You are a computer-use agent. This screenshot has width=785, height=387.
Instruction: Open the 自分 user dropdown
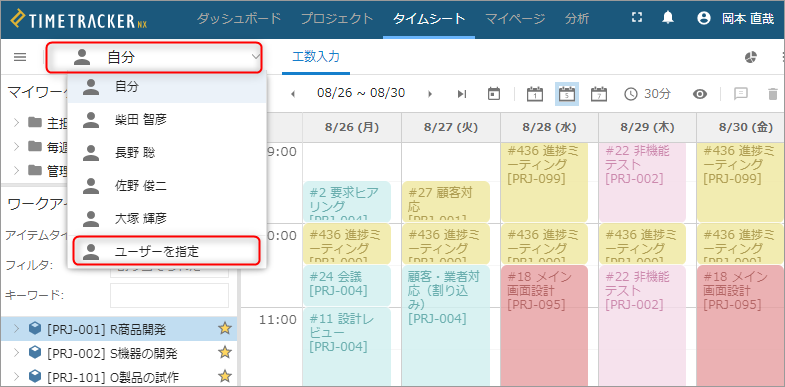[x=154, y=58]
